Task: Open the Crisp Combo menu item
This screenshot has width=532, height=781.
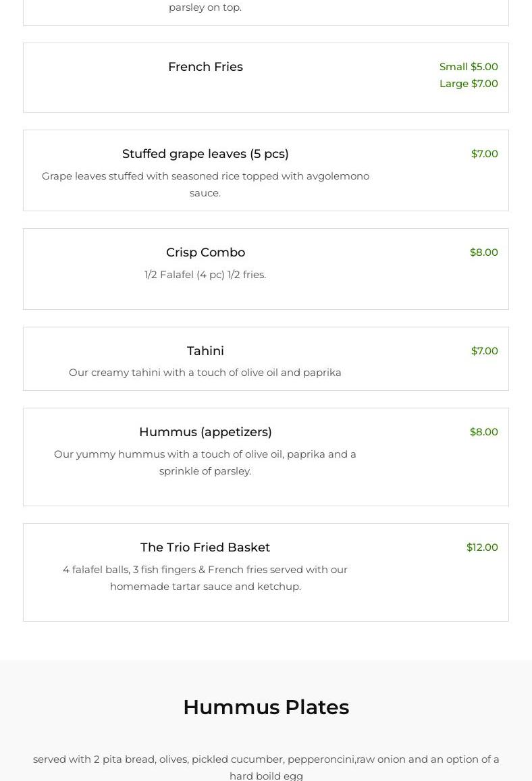Action: pos(205,252)
